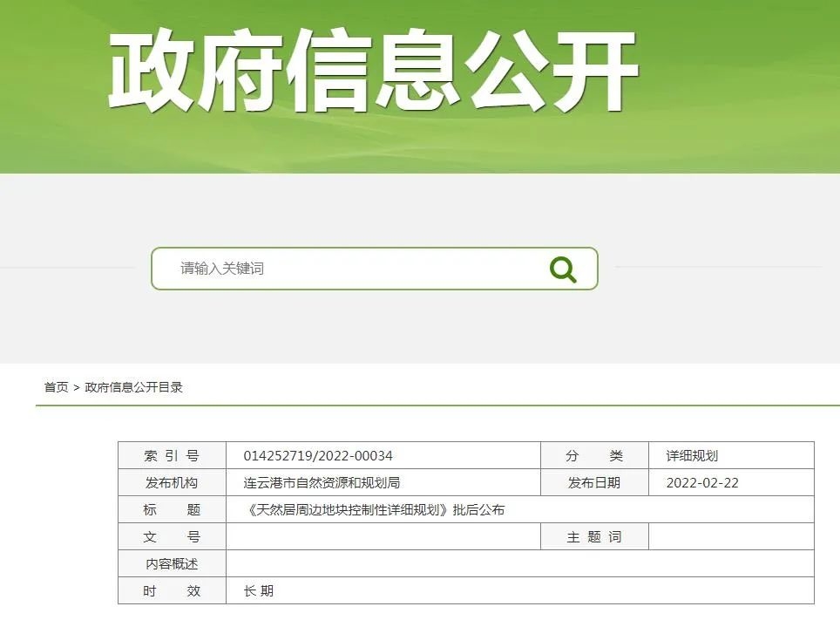Click the 时效 label cell

172,590
